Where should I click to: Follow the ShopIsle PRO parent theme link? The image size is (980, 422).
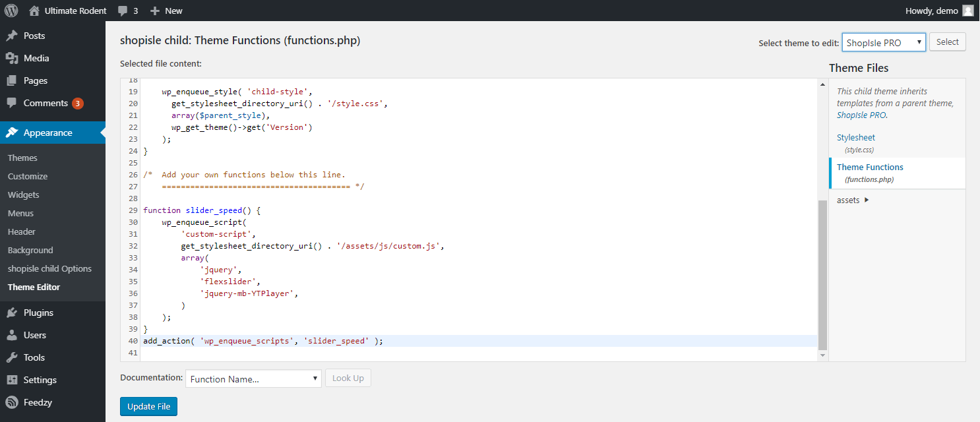point(861,115)
